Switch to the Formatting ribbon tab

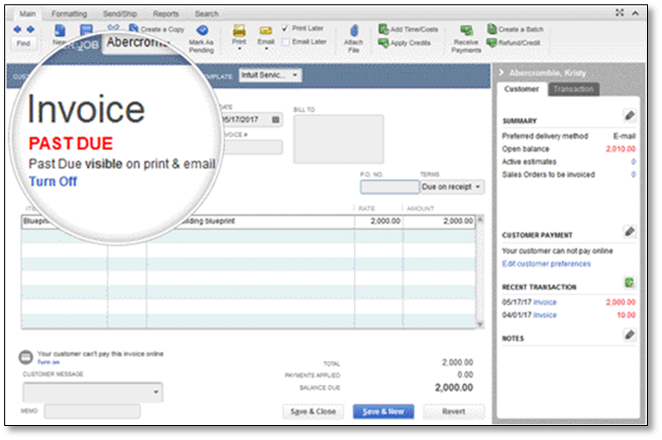pyautogui.click(x=69, y=14)
